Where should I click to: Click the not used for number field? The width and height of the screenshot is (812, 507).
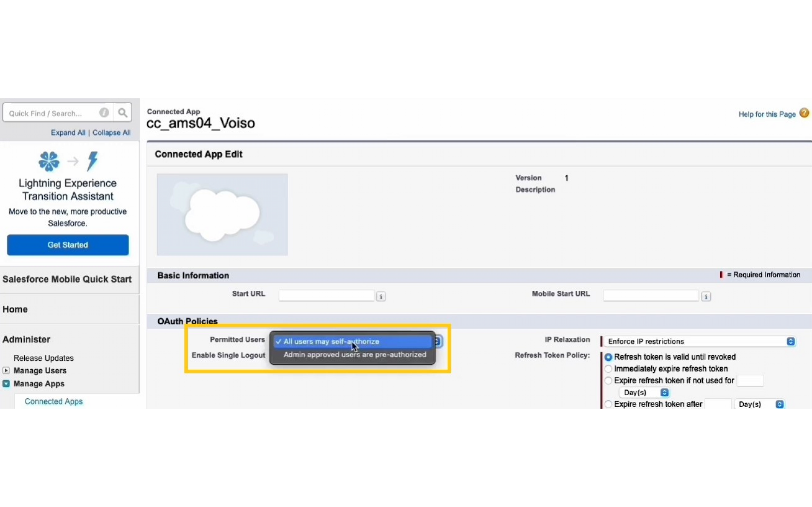click(x=750, y=380)
